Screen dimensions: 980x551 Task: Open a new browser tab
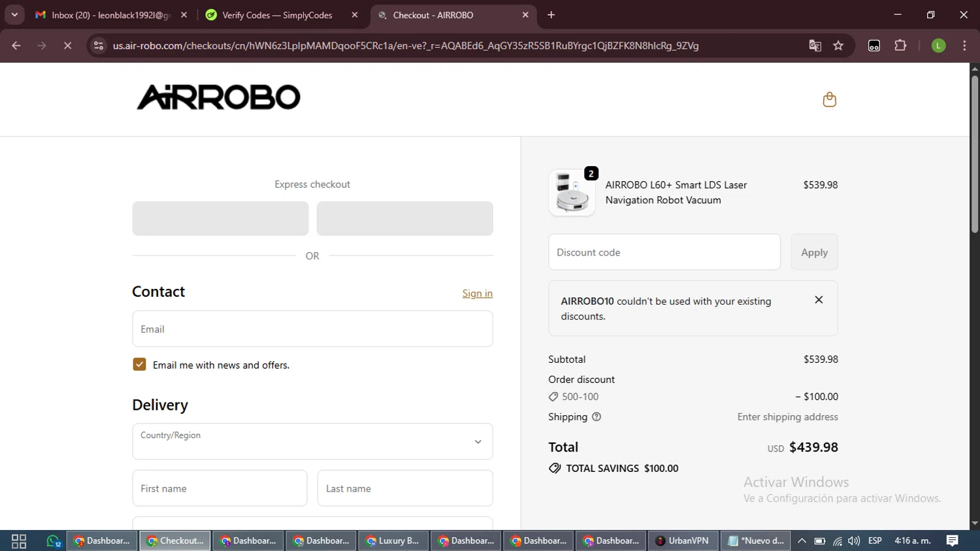pos(551,15)
